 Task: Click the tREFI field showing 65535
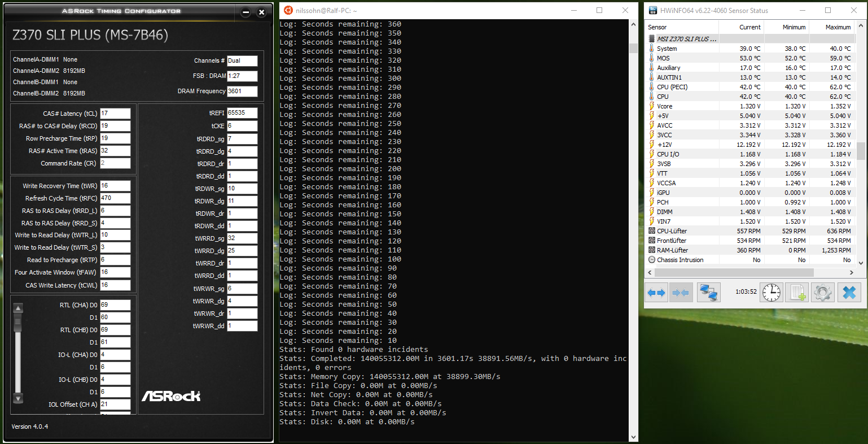tap(242, 113)
